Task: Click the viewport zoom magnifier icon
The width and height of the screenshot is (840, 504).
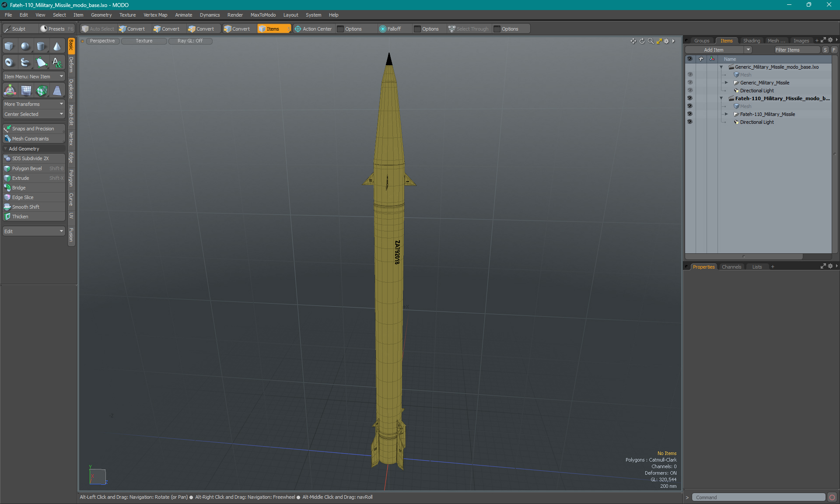Action: [x=651, y=41]
